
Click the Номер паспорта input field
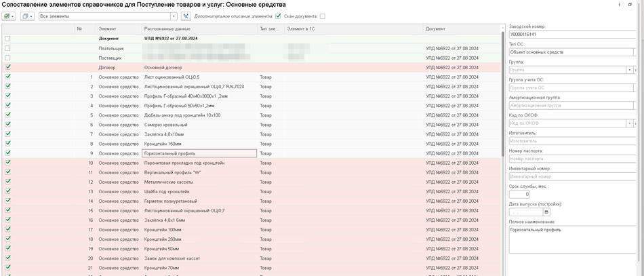point(572,159)
